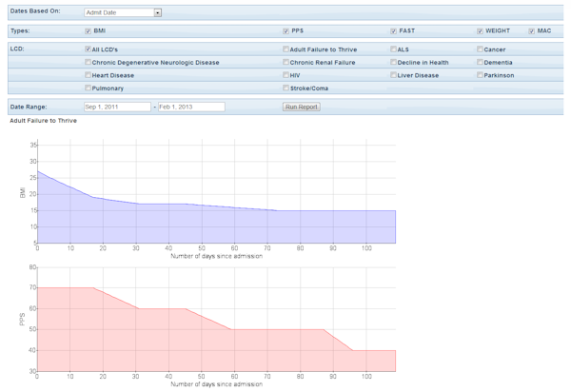Check the Adult Failure to Thrive checkbox
The image size is (571, 392).
click(285, 49)
